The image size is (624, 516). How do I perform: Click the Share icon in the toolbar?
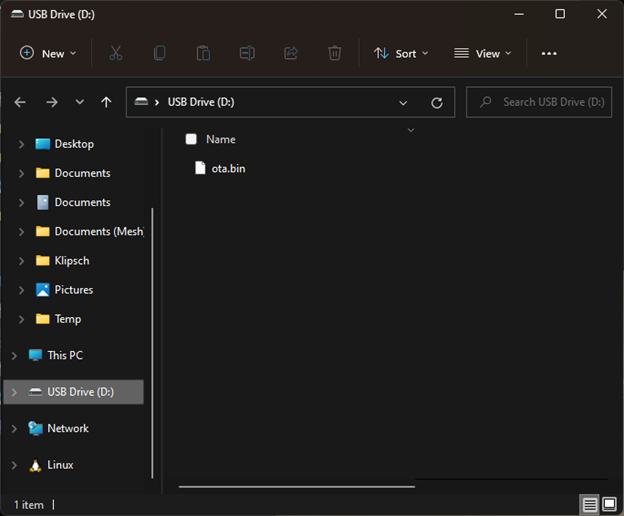point(291,53)
